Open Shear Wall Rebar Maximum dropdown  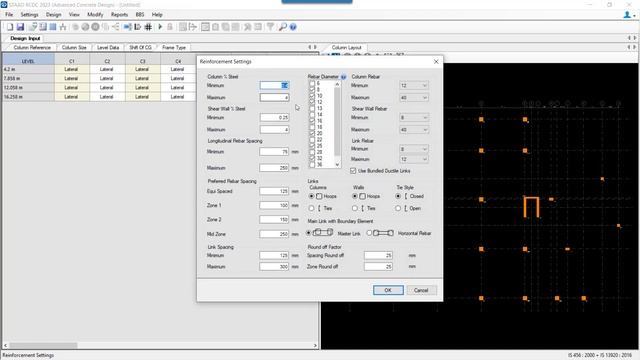point(414,129)
